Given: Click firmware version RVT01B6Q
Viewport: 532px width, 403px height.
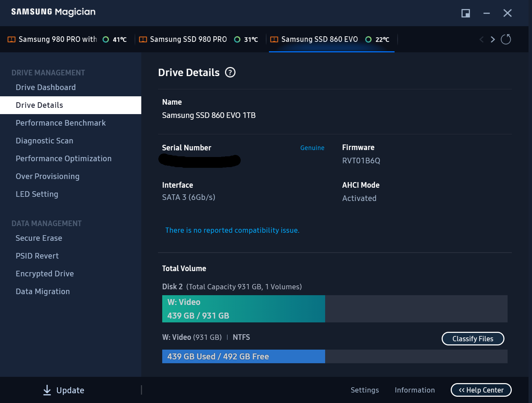Looking at the screenshot, I should coord(361,161).
